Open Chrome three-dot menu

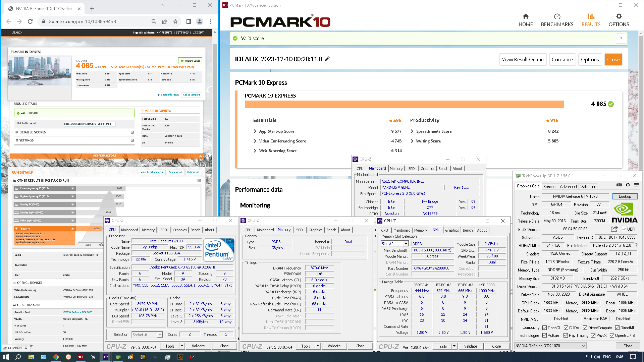click(210, 21)
